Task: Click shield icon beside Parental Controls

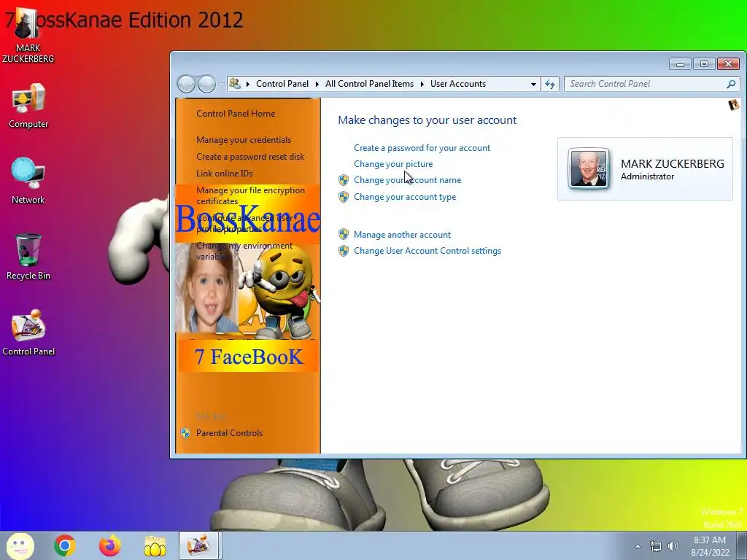Action: tap(185, 433)
